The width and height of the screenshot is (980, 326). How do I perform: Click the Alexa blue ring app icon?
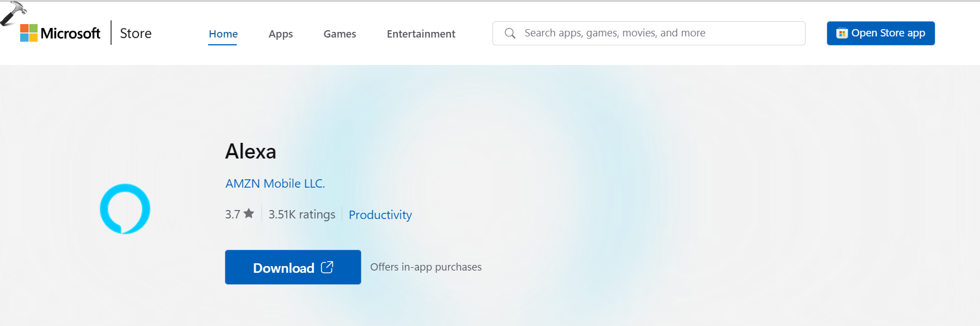125,209
